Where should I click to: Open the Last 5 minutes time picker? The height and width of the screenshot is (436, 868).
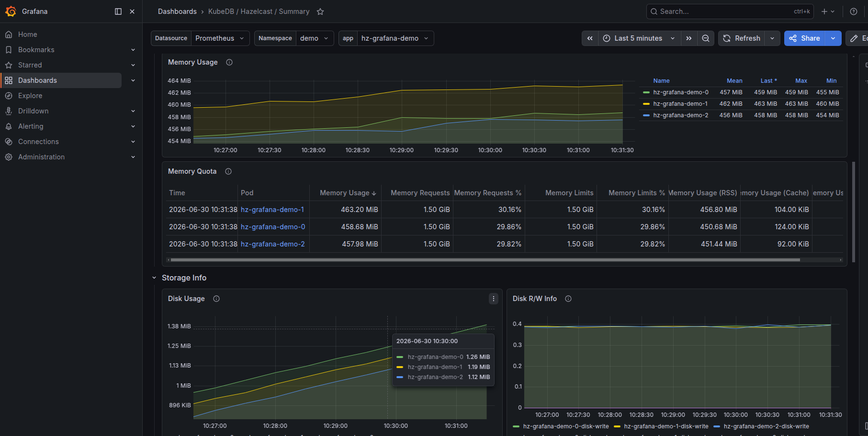click(x=639, y=38)
